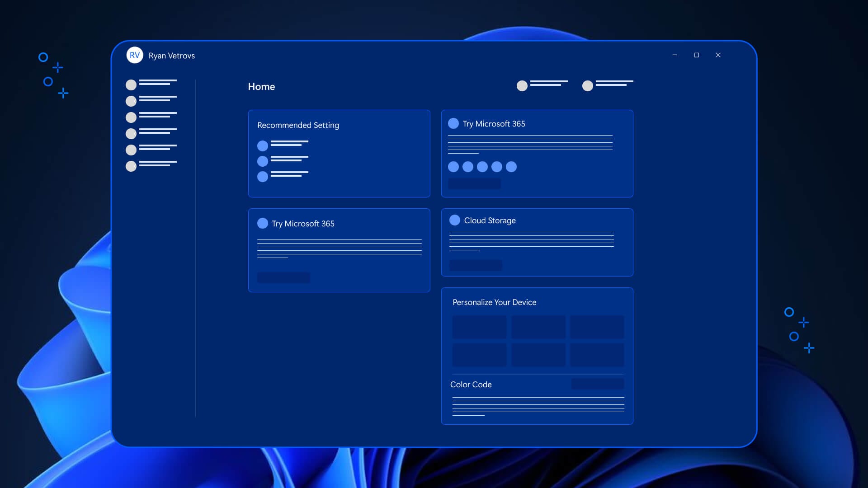Click the Cloud Storage icon
This screenshot has width=868, height=488.
455,220
